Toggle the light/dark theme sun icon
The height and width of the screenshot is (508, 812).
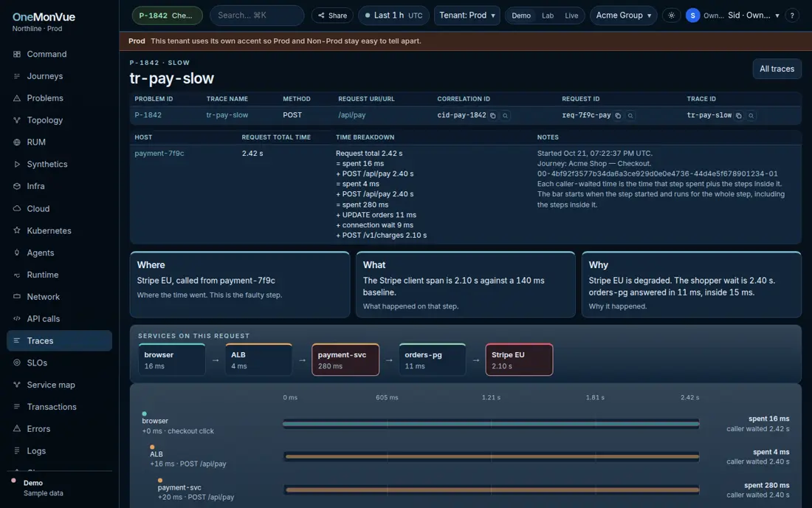(x=671, y=16)
